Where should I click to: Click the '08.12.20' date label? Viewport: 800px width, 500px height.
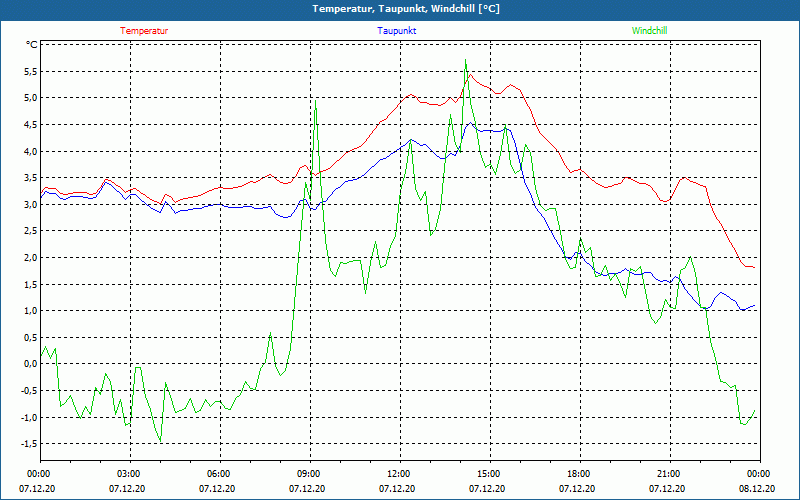pos(757,488)
